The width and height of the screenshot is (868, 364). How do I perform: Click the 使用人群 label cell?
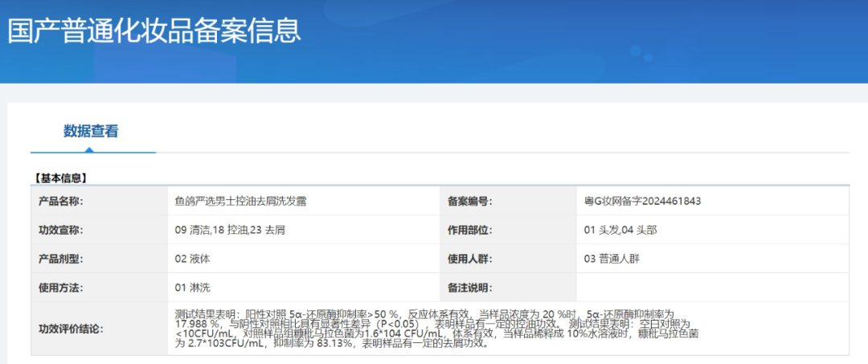pos(508,259)
